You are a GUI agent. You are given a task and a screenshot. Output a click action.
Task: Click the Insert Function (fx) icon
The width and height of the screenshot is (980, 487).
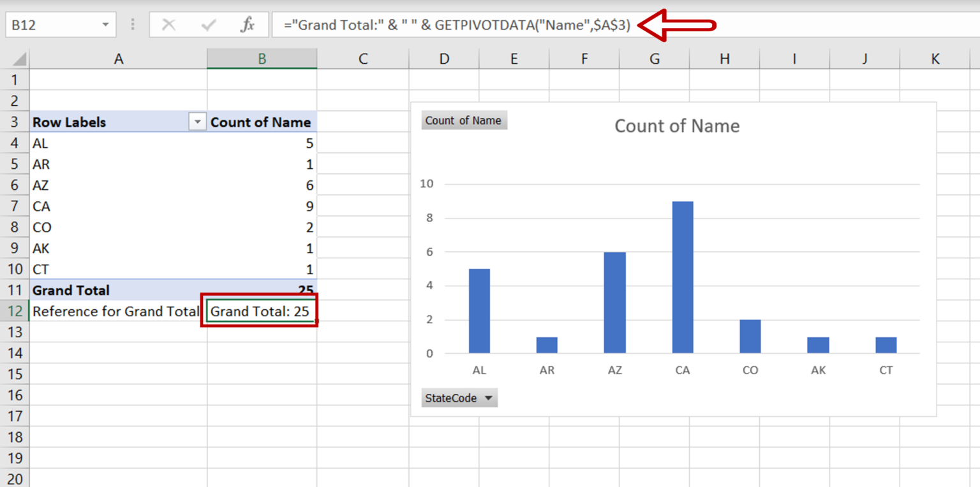click(249, 25)
